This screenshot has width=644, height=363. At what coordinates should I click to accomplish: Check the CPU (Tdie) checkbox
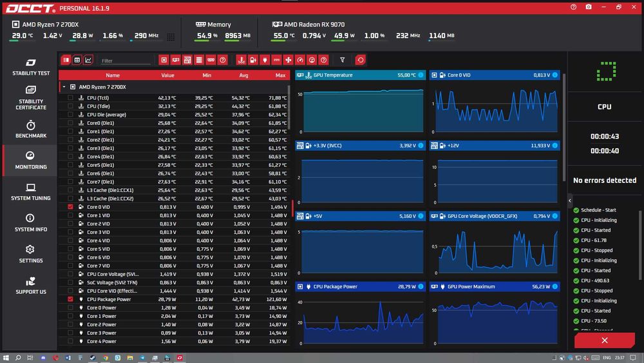pyautogui.click(x=70, y=106)
